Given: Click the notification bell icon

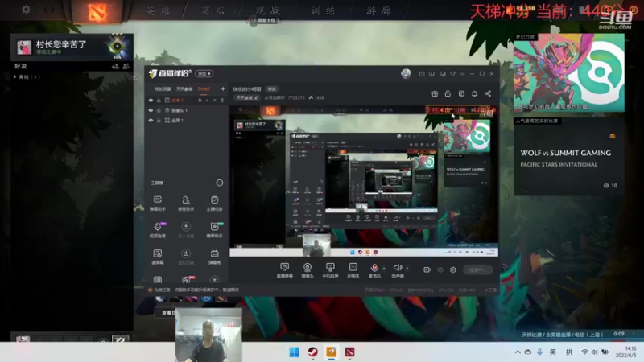Looking at the screenshot, I should [474, 93].
